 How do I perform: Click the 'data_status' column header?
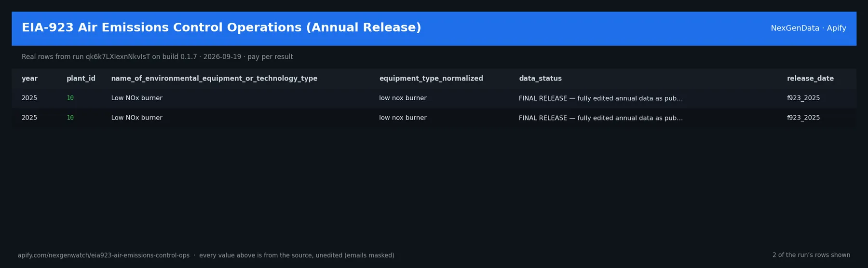pyautogui.click(x=540, y=79)
